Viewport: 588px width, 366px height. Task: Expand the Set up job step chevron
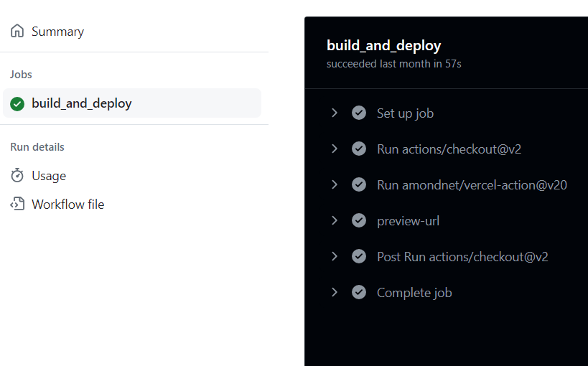tap(335, 113)
